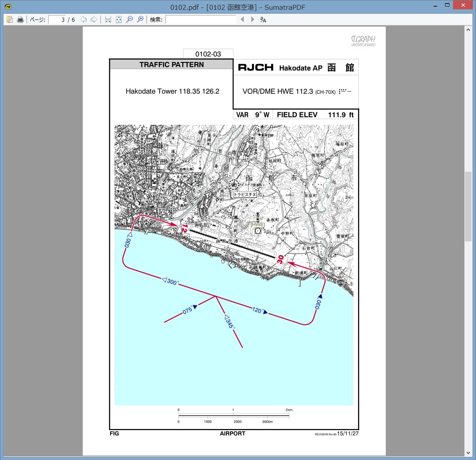Click the Print icon
The height and width of the screenshot is (460, 476).
tap(20, 19)
